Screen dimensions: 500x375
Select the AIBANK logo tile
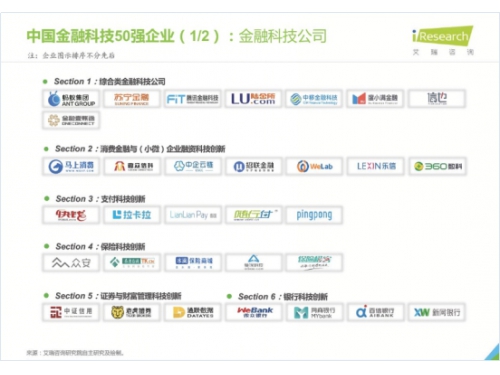point(375,312)
